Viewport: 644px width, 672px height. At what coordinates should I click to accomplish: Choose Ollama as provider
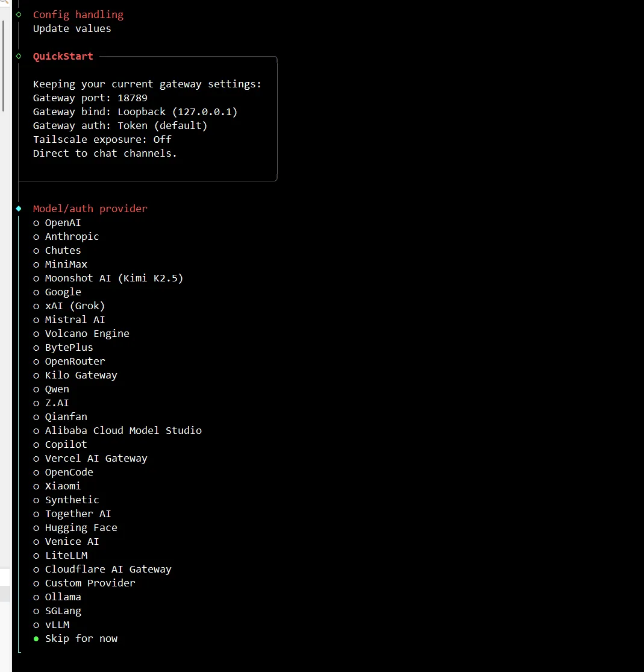57,597
